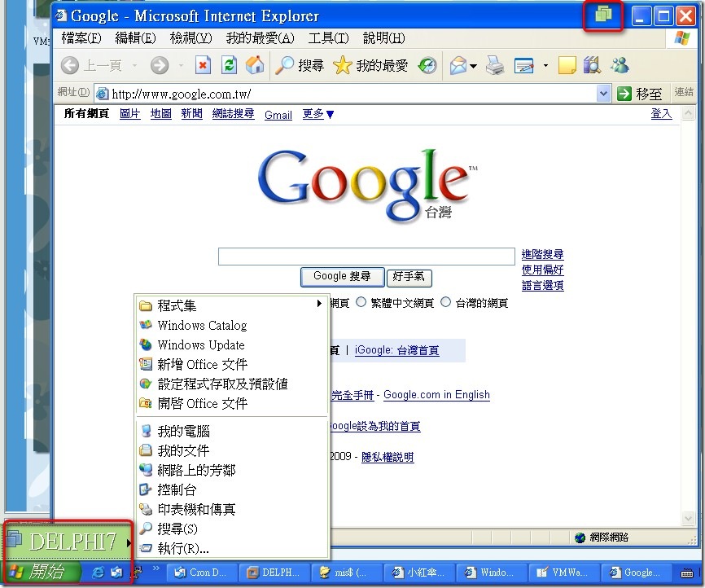
Task: Open the 進階搜尋 link
Action: 542,254
